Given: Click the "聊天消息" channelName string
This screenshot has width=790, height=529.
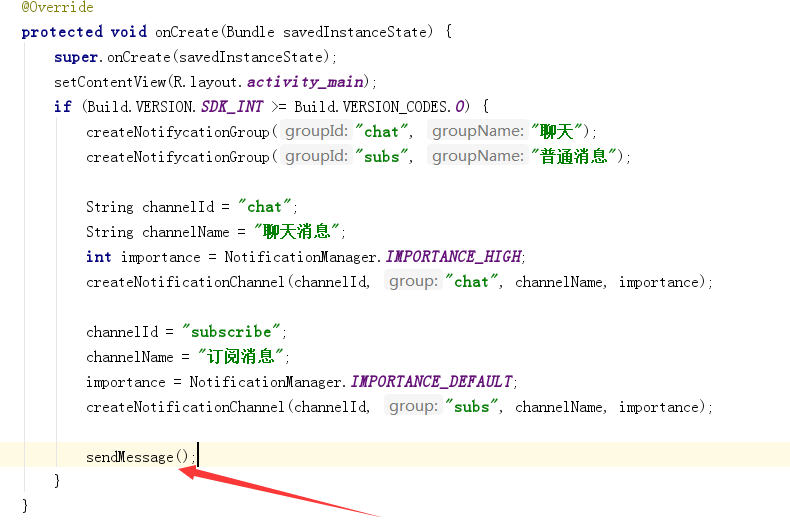Looking at the screenshot, I should click(x=297, y=232).
